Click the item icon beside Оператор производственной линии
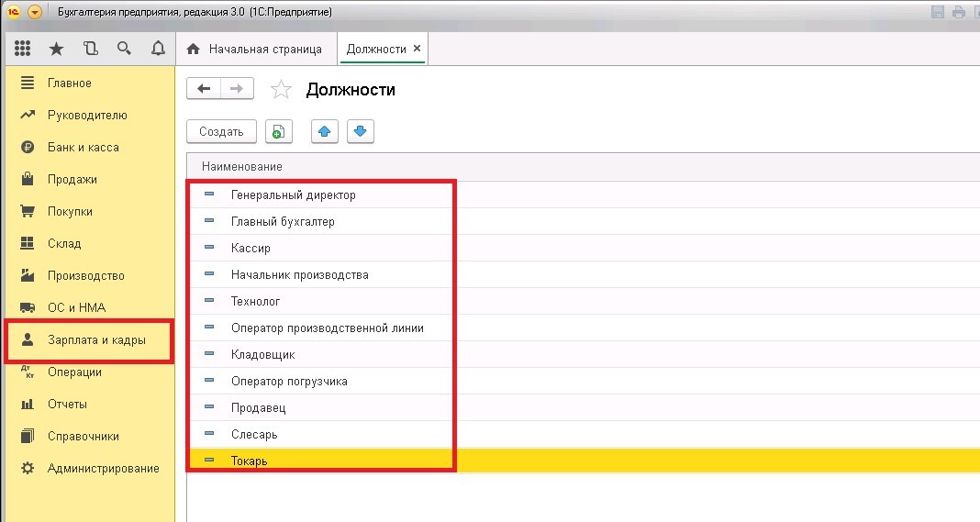This screenshot has width=980, height=522. [209, 327]
